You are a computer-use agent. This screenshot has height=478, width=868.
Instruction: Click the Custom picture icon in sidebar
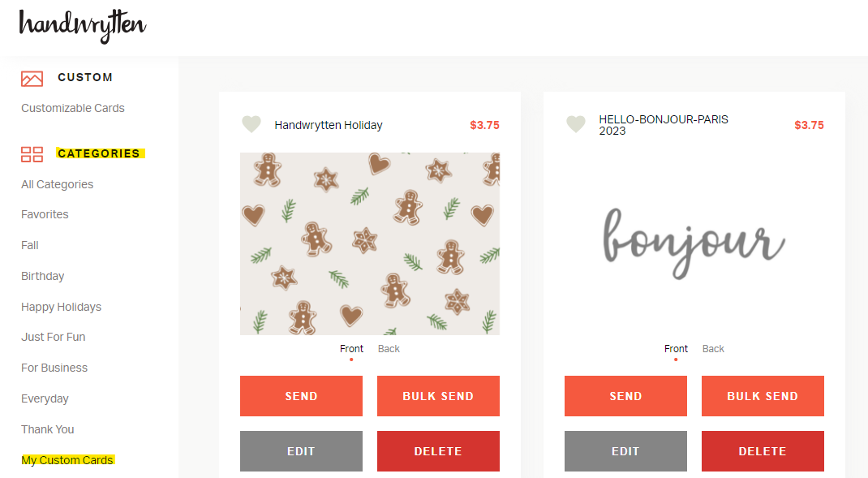[32, 79]
